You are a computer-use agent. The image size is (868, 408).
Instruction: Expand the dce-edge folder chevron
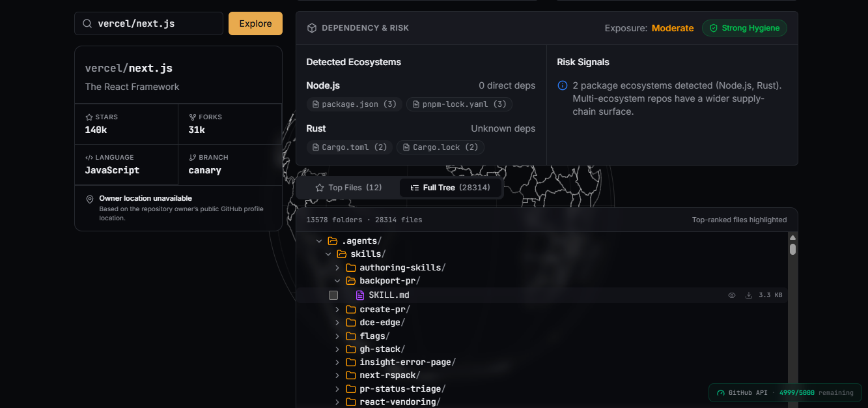(x=337, y=323)
